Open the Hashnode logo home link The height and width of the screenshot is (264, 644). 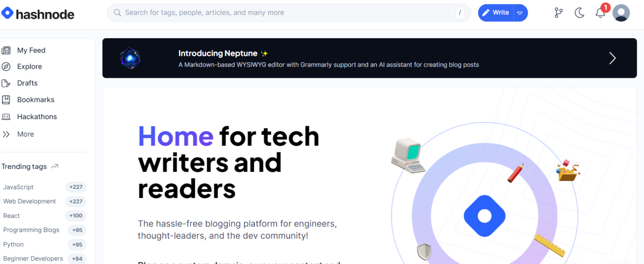(38, 14)
